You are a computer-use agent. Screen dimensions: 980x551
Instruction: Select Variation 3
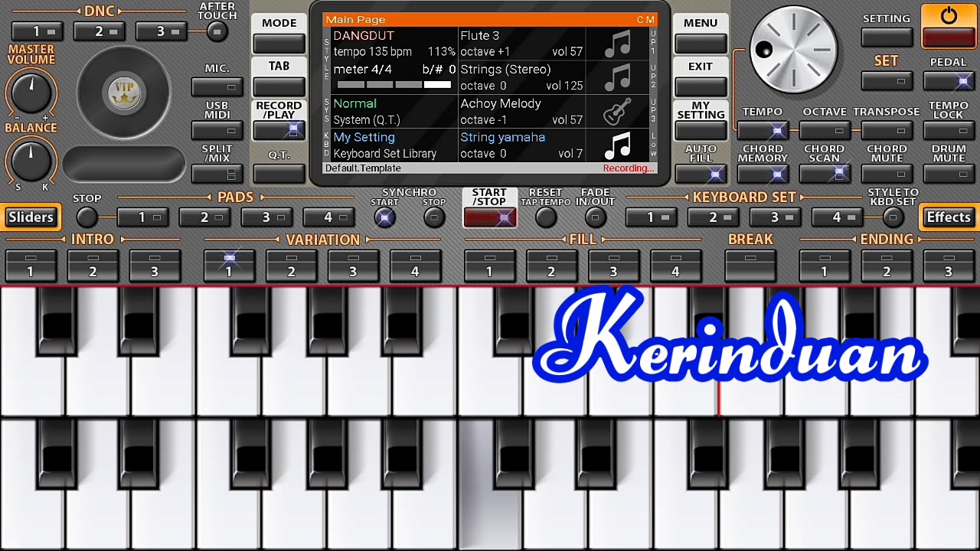pos(353,266)
